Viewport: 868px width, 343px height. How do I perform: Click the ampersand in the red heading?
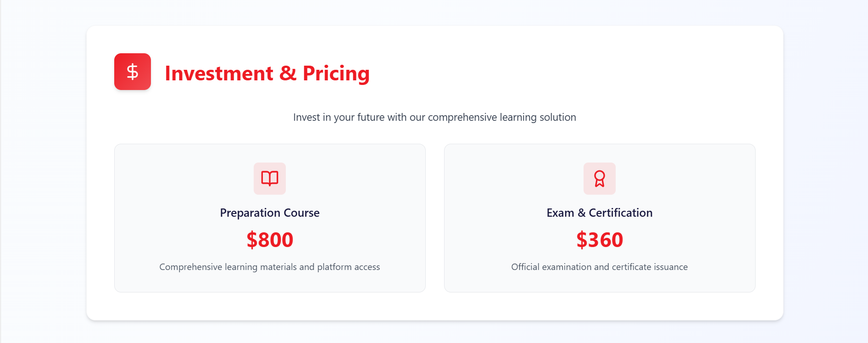coord(288,73)
